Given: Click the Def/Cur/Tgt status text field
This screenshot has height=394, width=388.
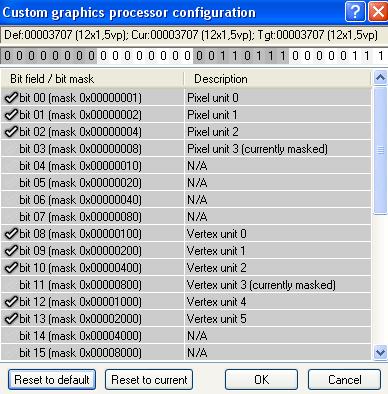Looking at the screenshot, I should pos(194,35).
